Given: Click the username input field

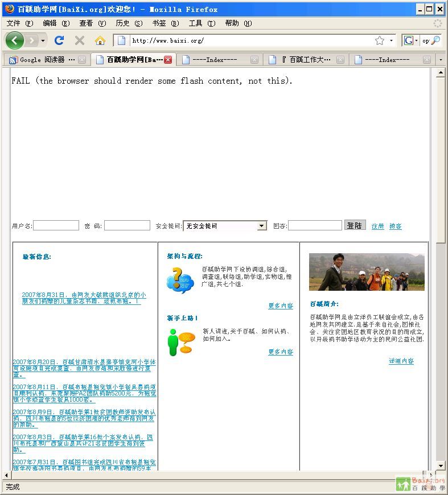Looking at the screenshot, I should click(56, 226).
